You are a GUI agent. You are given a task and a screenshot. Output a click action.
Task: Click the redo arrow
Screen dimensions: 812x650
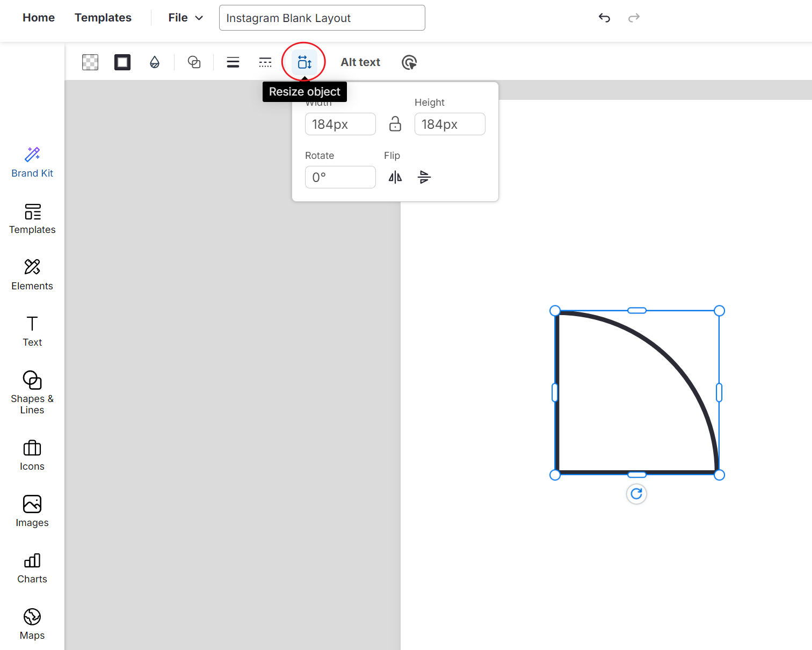coord(634,18)
